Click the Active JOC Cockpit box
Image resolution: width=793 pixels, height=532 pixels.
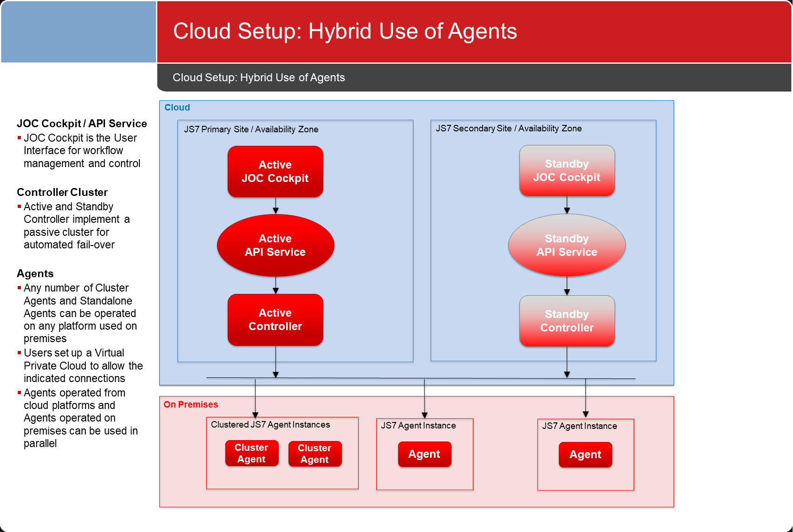pos(275,172)
